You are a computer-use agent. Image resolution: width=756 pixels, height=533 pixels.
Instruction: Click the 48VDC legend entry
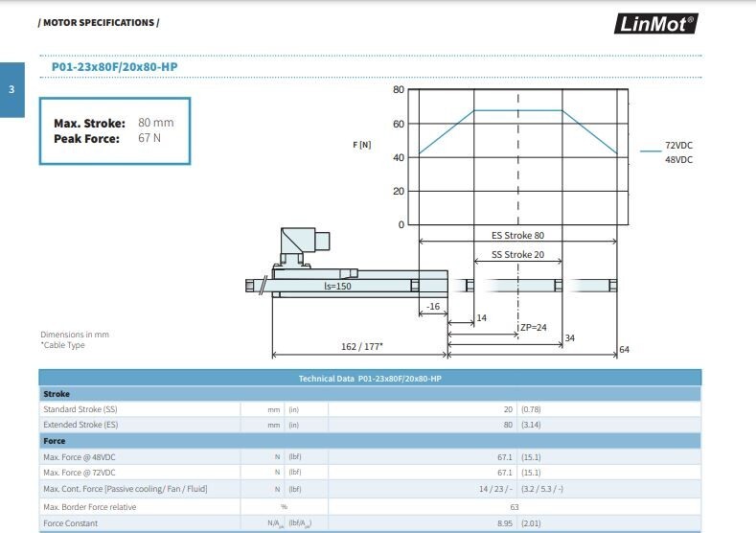point(678,160)
